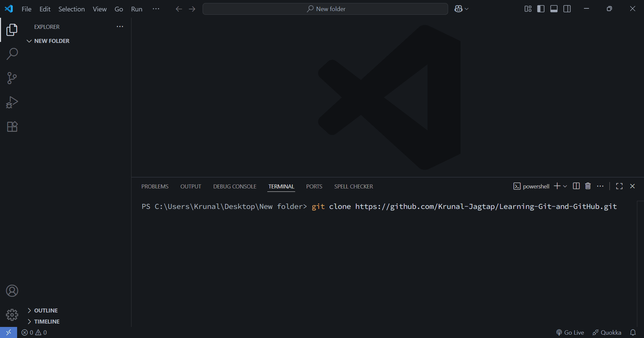The width and height of the screenshot is (644, 338).
Task: Switch to the PROBLEMS tab
Action: 155,186
